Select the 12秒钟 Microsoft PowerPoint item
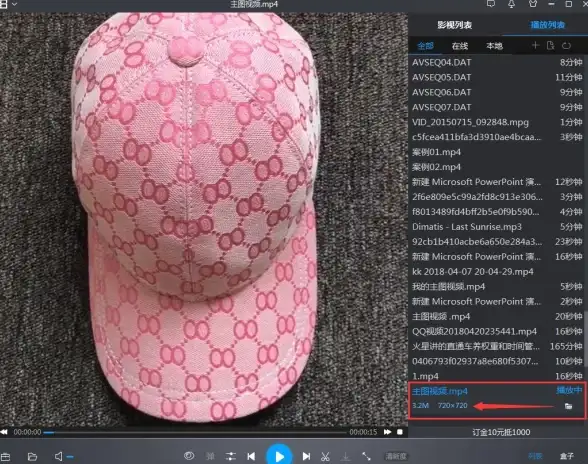Viewport: 588px width, 464px height. tap(497, 182)
